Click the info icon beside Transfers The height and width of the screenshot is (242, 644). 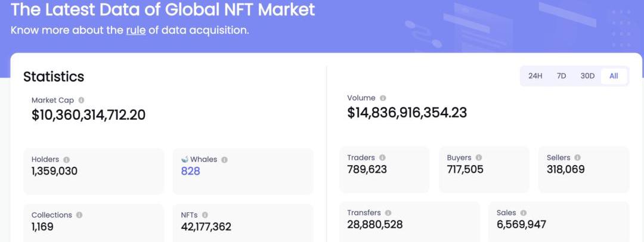tap(388, 213)
